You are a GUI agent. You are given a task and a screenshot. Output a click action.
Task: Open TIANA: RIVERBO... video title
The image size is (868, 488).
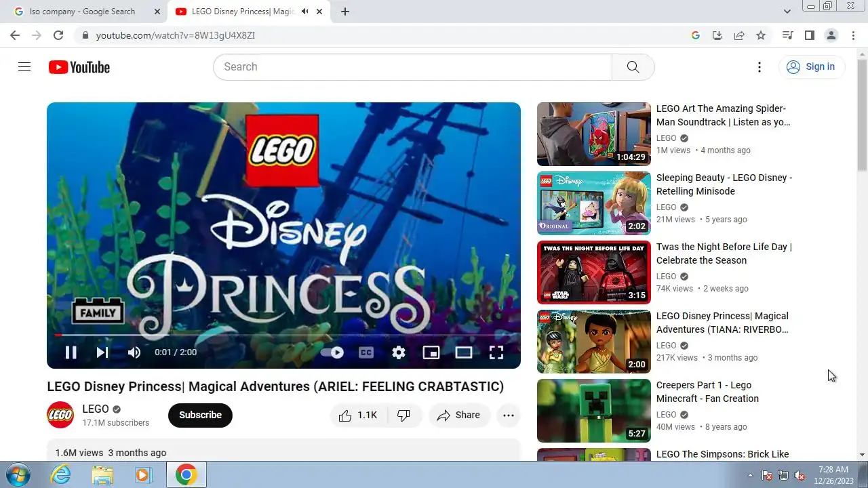(x=722, y=323)
